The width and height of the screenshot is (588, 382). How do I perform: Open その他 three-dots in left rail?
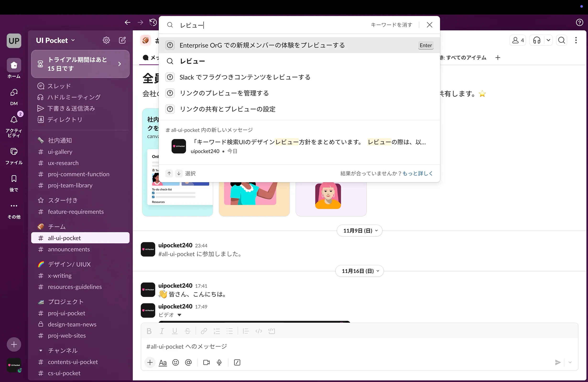pos(14,211)
